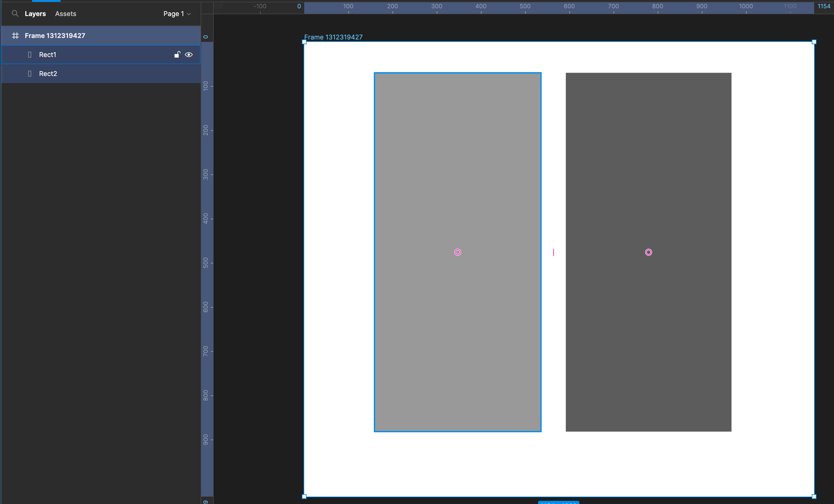This screenshot has height=504, width=834.
Task: Click the center marker of the light rectangle
Action: tap(458, 252)
